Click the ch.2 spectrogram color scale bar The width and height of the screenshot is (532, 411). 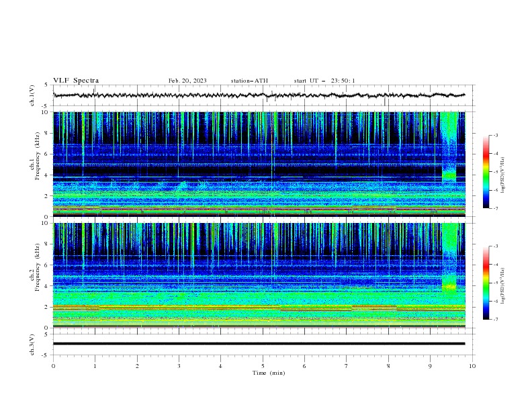click(486, 283)
